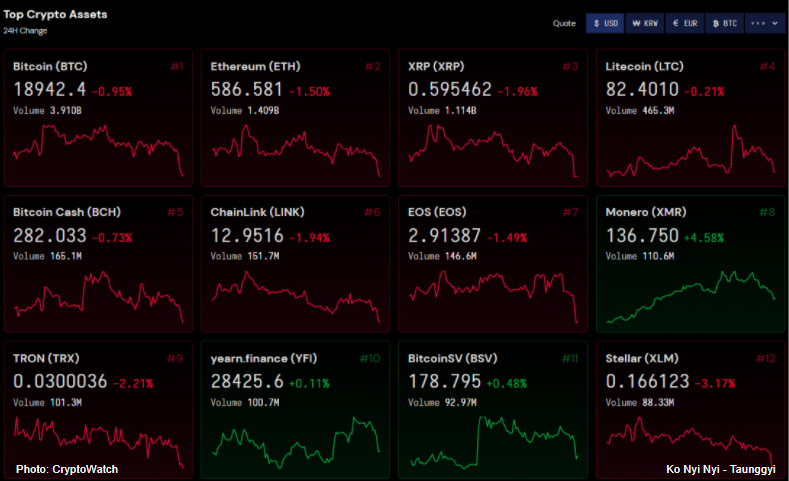This screenshot has height=481, width=789.
Task: Click the Monero +4.58% change value
Action: coord(704,237)
